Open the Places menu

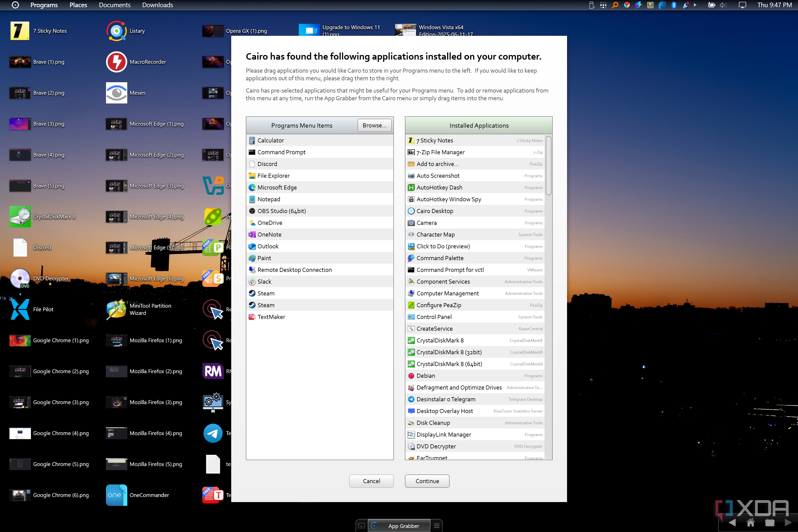pos(78,5)
